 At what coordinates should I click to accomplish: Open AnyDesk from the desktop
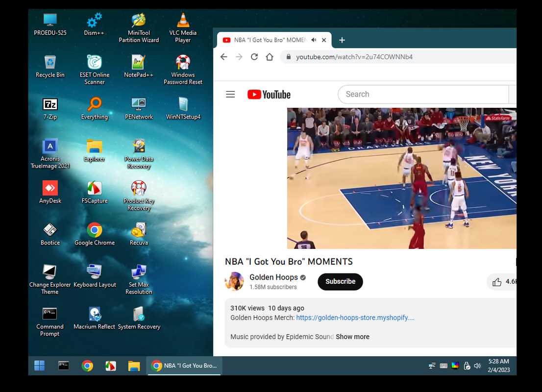point(50,192)
